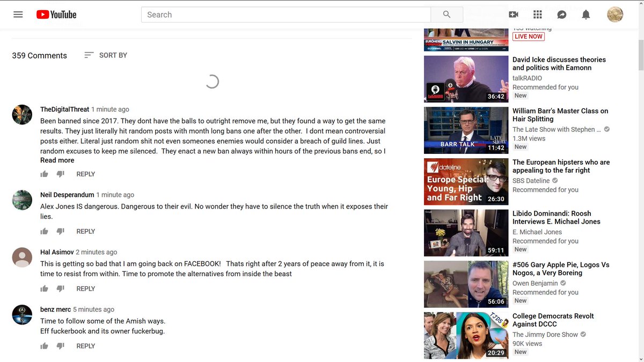Click The Late Show with Stephen channel
This screenshot has height=362, width=644.
[x=557, y=129]
